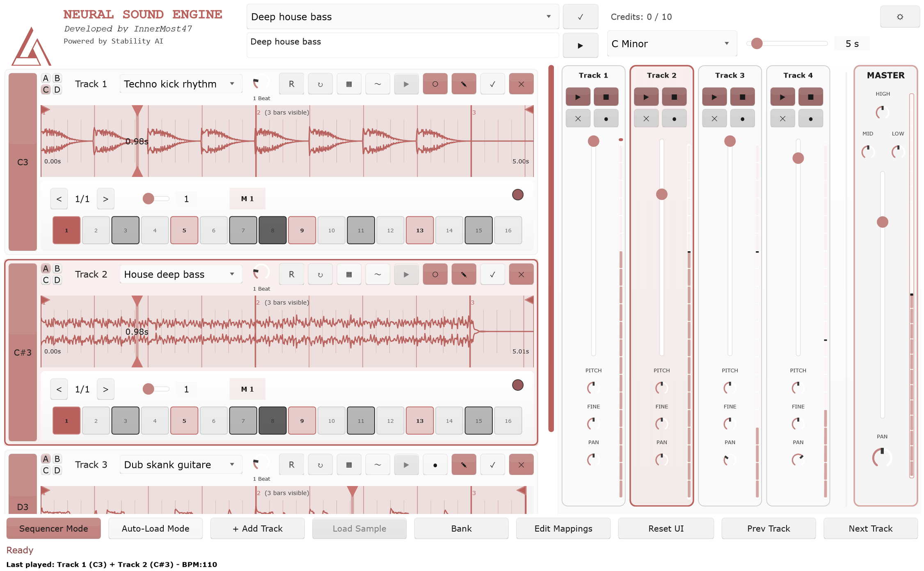Click the Edit Mappings button
This screenshot has height=571, width=924.
pos(563,528)
